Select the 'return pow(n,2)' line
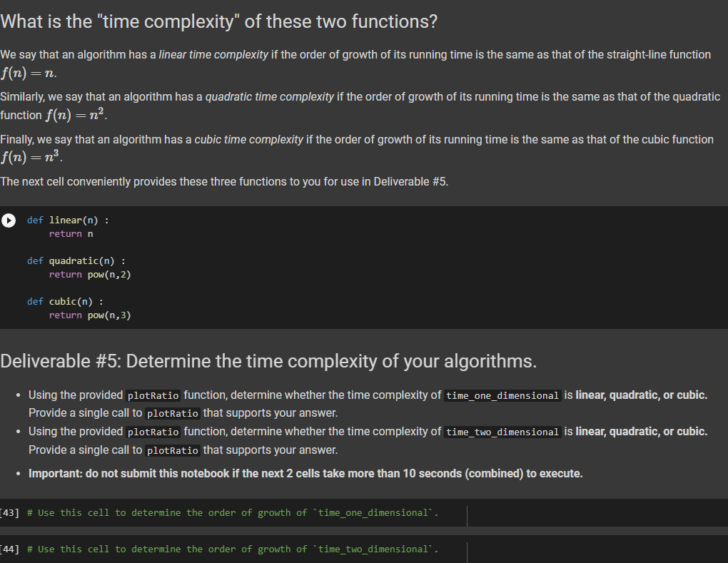728x563 pixels. click(x=89, y=274)
